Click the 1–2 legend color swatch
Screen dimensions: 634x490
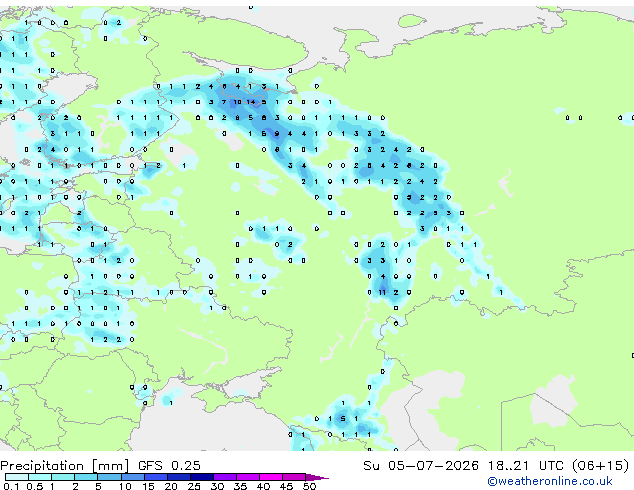point(63,477)
